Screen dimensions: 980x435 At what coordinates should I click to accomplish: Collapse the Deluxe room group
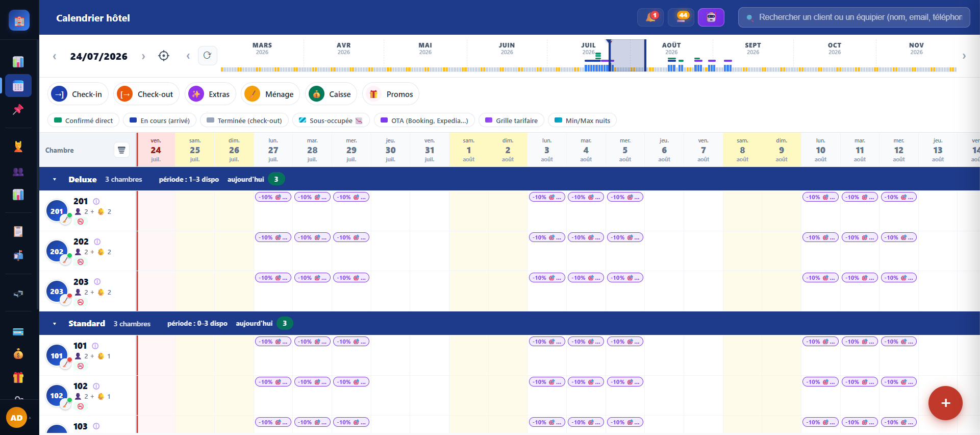pyautogui.click(x=55, y=180)
